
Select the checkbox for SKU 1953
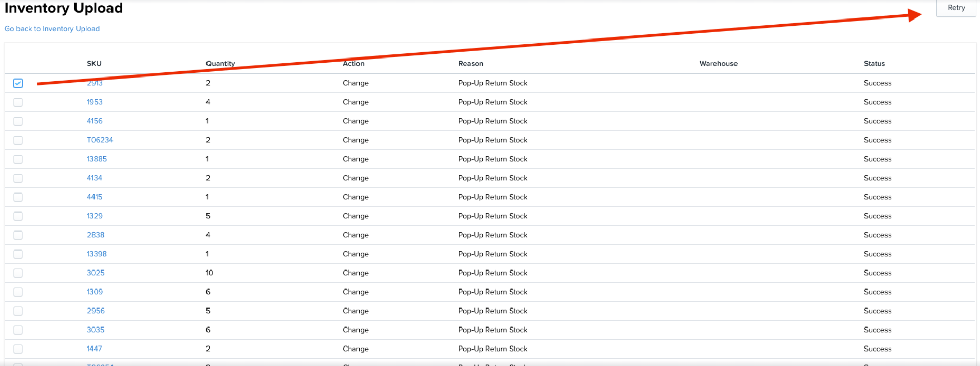coord(18,102)
